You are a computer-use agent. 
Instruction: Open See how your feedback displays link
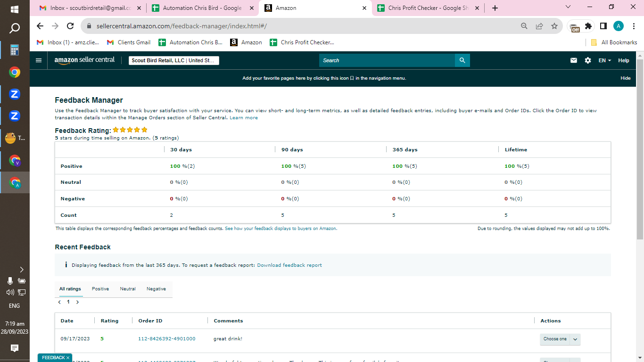coord(281,229)
